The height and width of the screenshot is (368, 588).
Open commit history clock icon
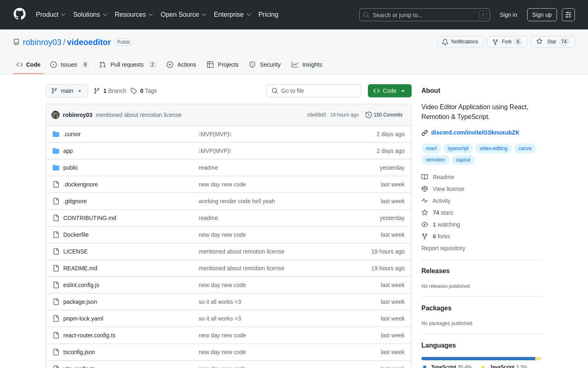pos(369,115)
